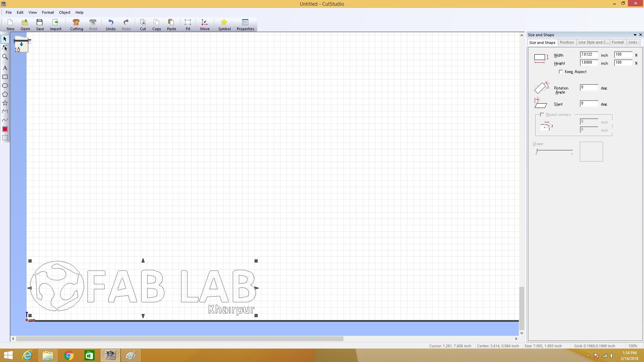Select the Star drawing tool
The image size is (644, 362).
(x=5, y=103)
